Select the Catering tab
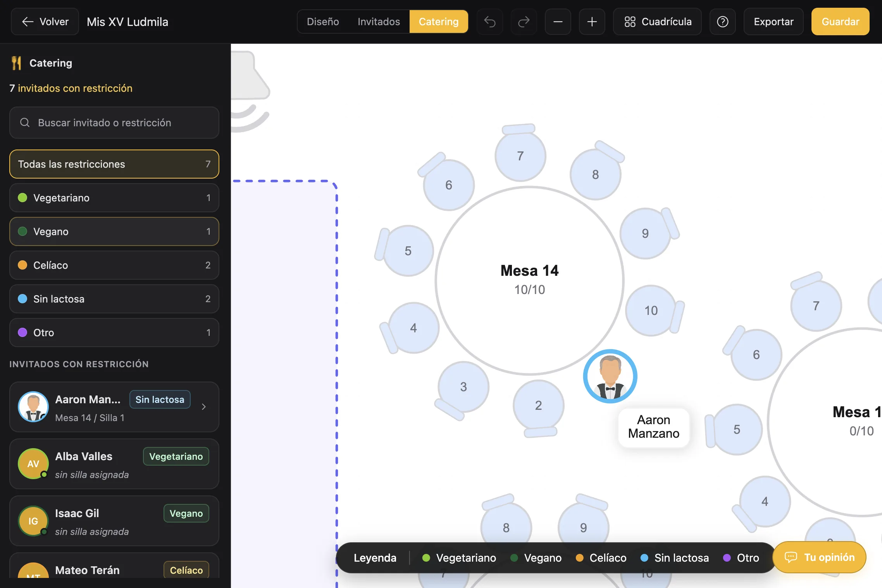The image size is (882, 588). point(439,22)
